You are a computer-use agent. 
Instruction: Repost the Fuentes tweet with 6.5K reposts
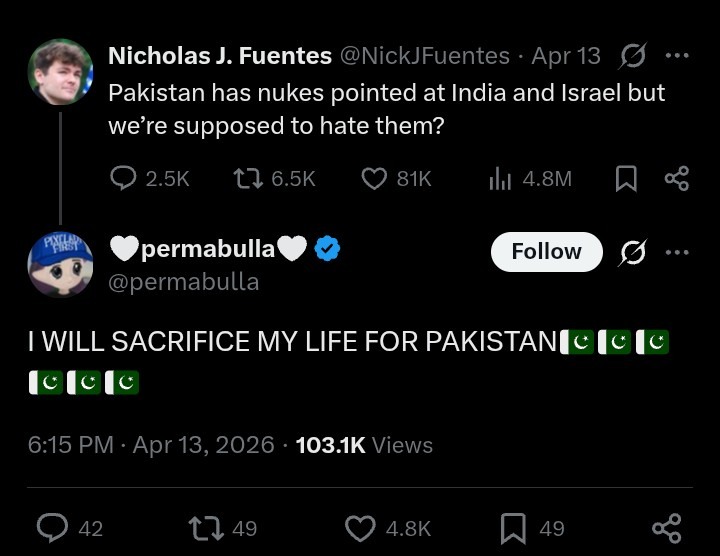[x=246, y=178]
